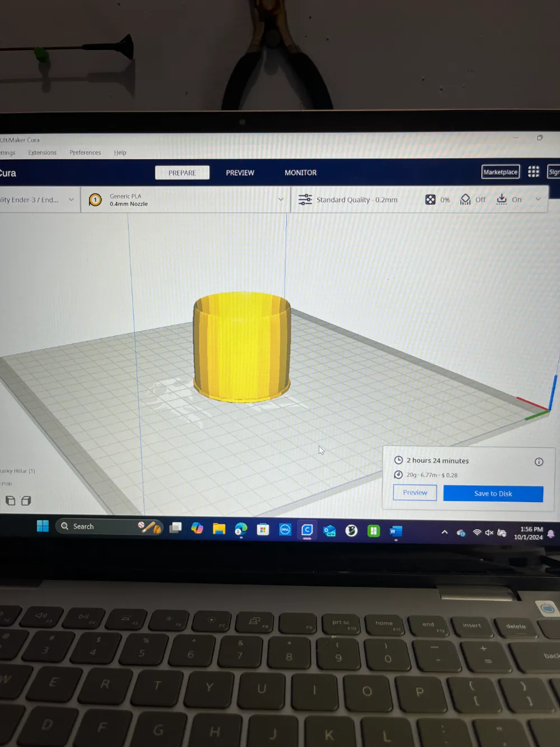
Task: Open the print time info icon
Action: point(539,462)
